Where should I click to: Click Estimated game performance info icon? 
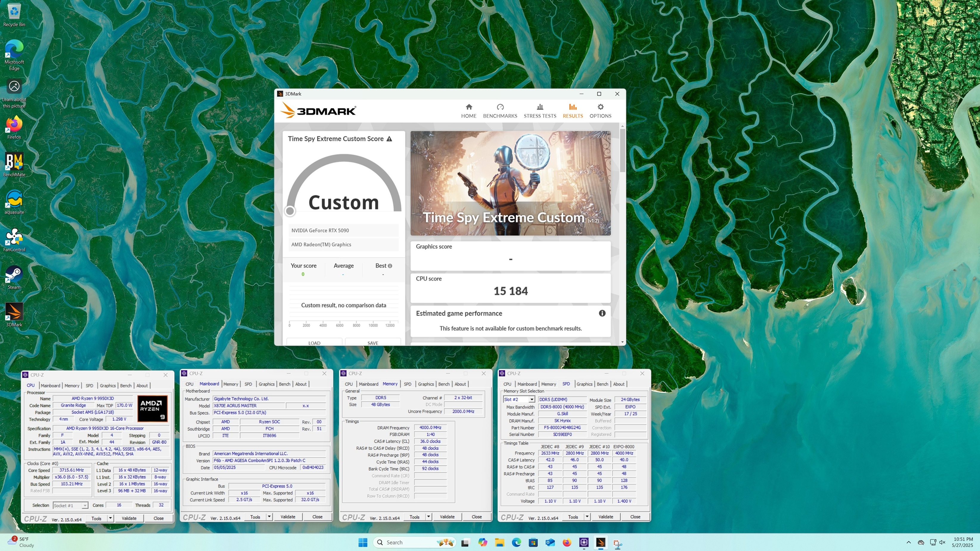coord(602,313)
